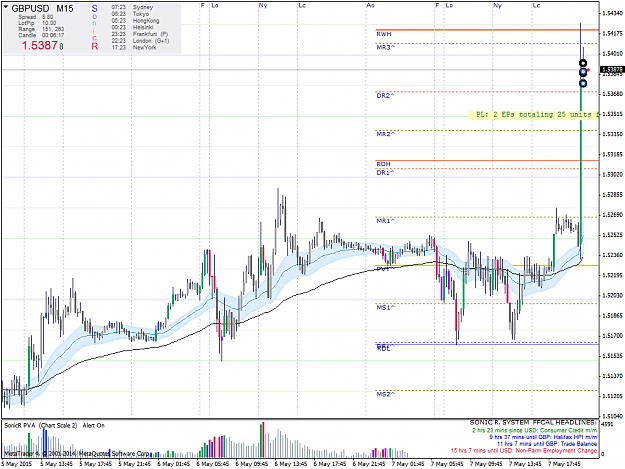This screenshot has height=469, width=625.
Task: Select the DR1^ level label
Action: (385, 173)
